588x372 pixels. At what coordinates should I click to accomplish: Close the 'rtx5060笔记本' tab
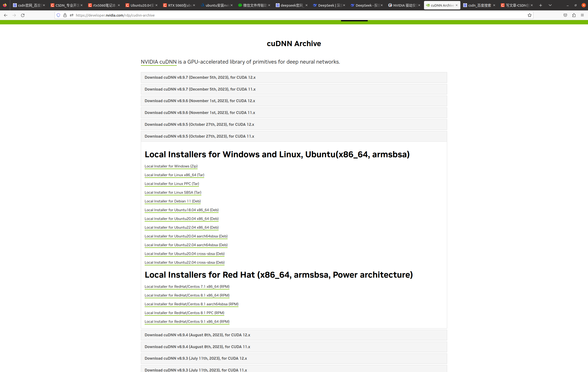[119, 5]
